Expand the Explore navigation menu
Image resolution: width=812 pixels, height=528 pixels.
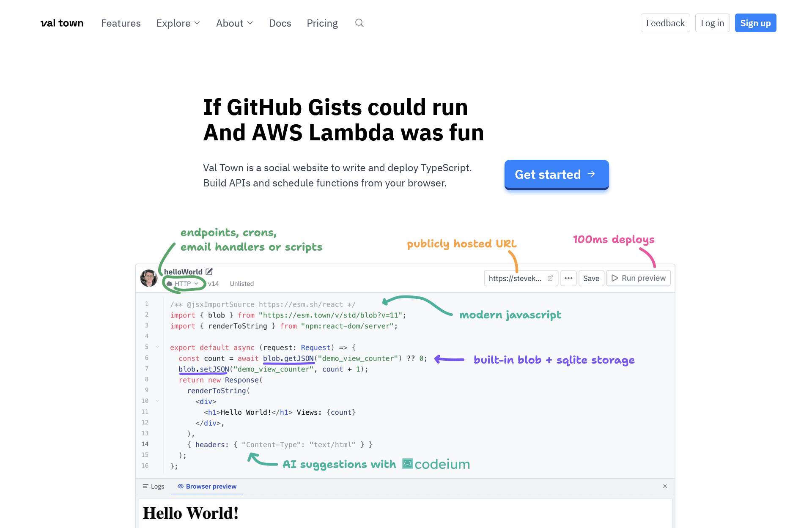tap(178, 23)
